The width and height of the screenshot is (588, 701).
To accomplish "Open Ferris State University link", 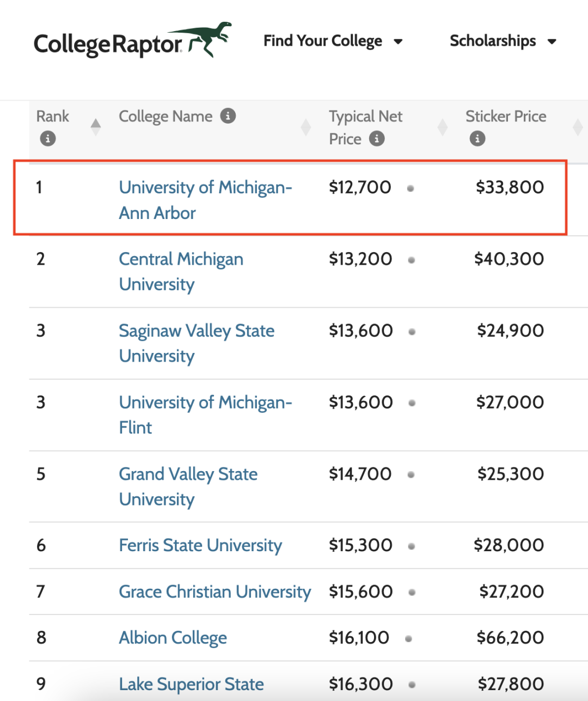I will pyautogui.click(x=200, y=545).
